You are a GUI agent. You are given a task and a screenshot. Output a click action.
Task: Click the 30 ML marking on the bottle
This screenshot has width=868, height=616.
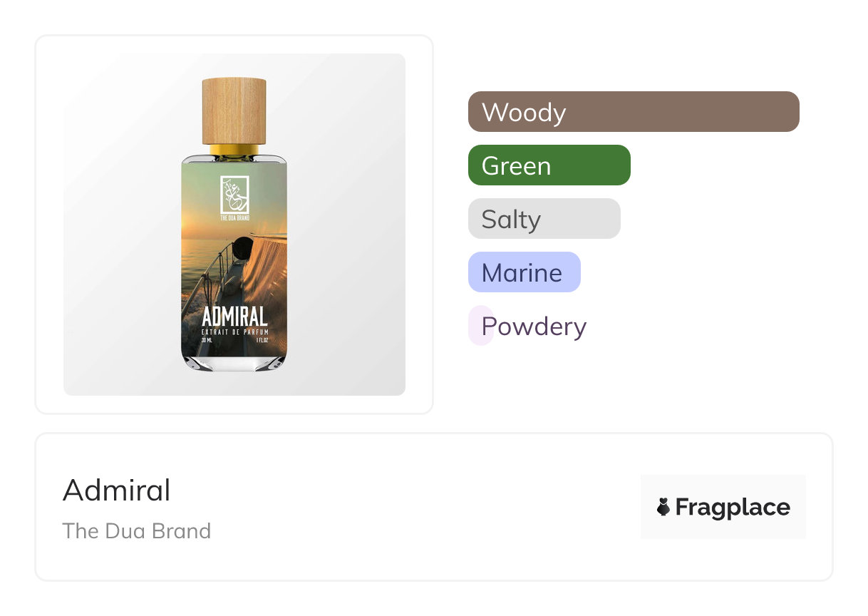tap(207, 340)
